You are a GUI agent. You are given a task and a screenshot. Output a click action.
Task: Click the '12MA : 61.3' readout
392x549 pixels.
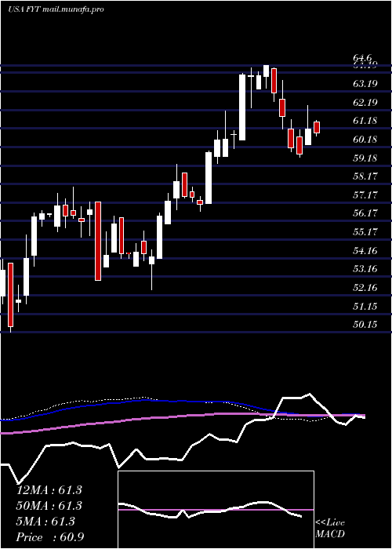[49, 490]
